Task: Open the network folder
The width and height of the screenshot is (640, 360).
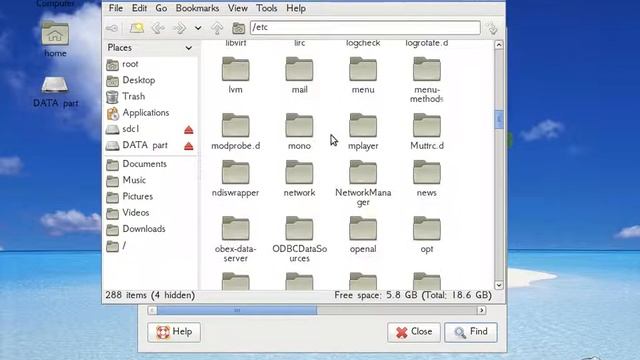Action: [299, 178]
